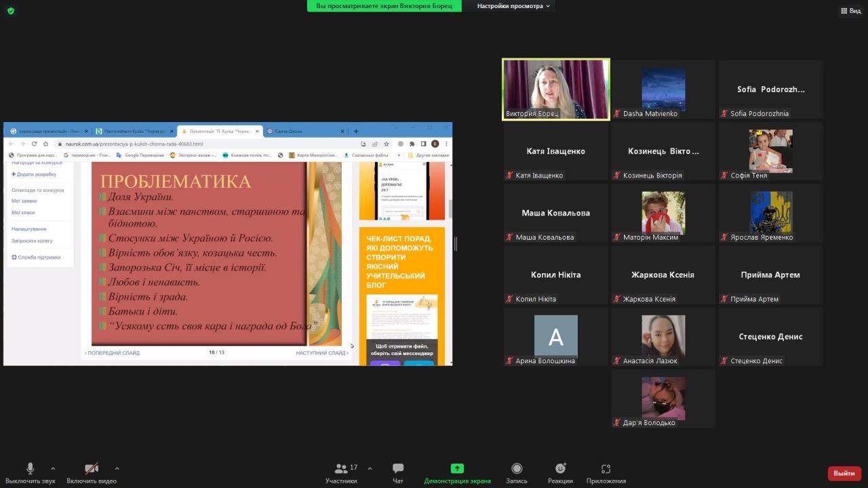
Task: Start recording with the Record icon
Action: click(517, 468)
